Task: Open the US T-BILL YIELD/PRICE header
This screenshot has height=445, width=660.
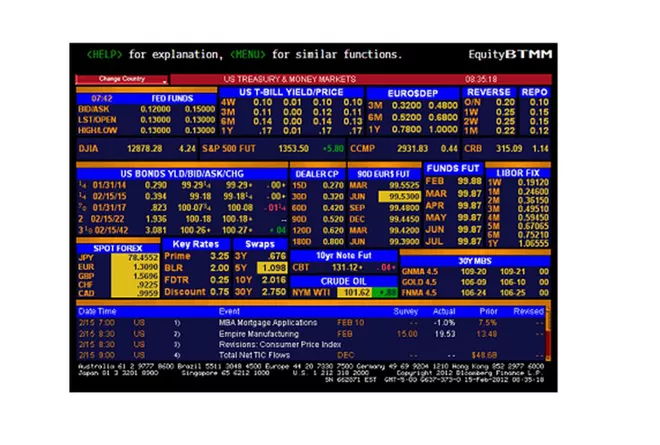Action: (291, 92)
